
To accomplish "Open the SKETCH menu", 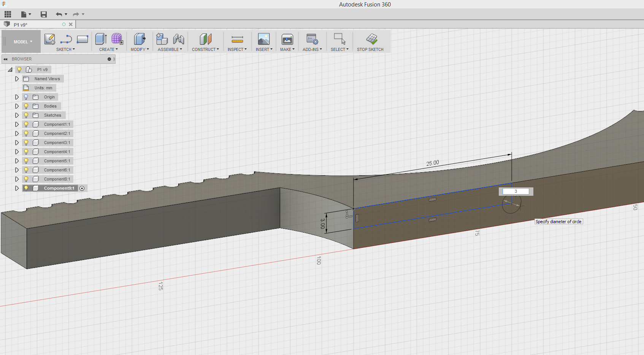I will (x=65, y=49).
